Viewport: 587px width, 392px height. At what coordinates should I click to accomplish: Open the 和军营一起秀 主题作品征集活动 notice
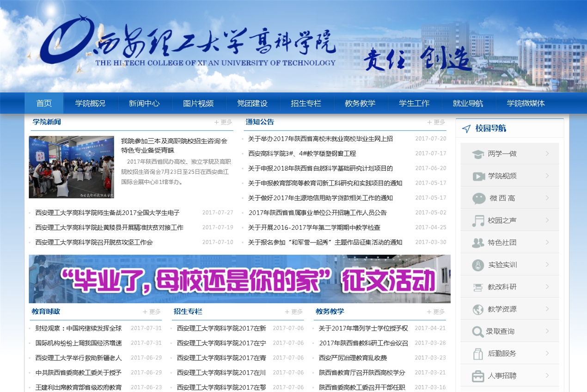click(325, 242)
